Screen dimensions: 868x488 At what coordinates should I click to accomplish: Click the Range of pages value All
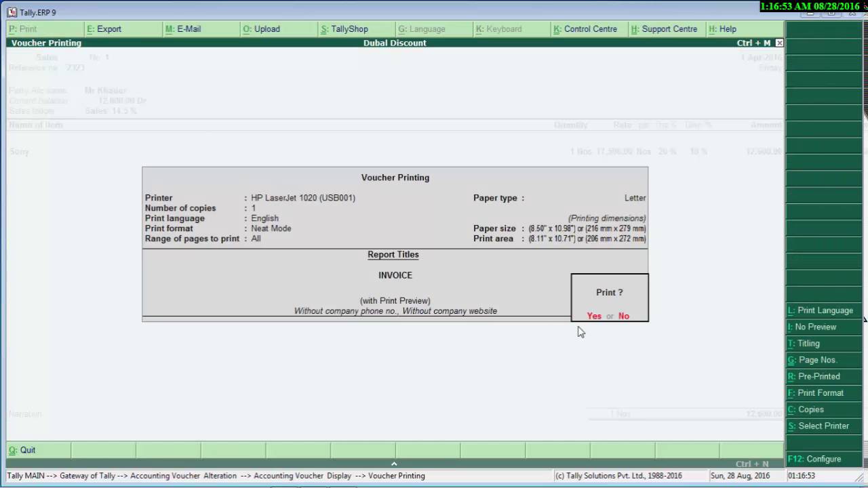[x=256, y=239]
